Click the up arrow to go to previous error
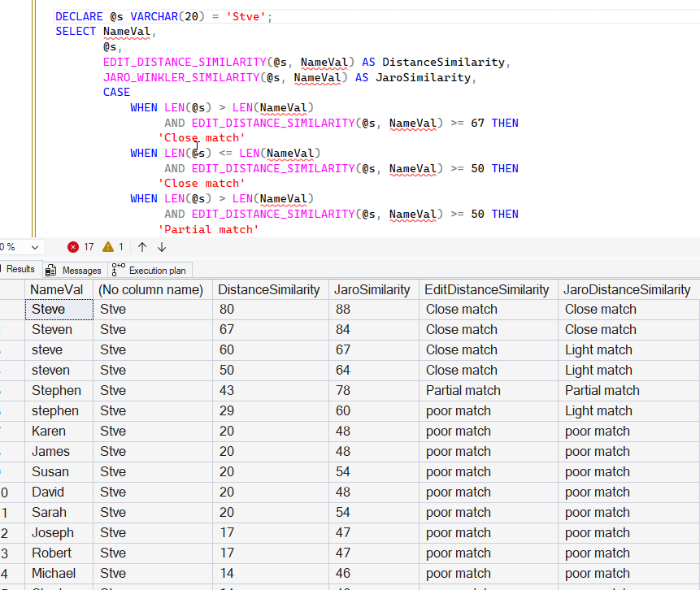The height and width of the screenshot is (590, 700). [141, 246]
